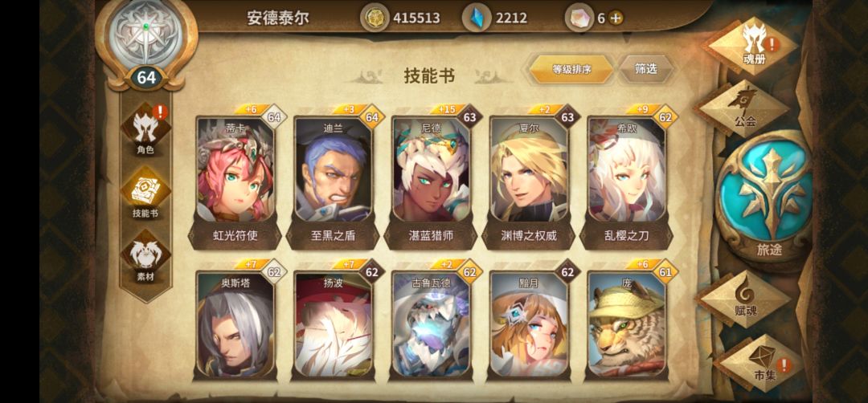Open the 素材 materials sidebar icon
Image resolution: width=868 pixels, height=403 pixels.
145,258
